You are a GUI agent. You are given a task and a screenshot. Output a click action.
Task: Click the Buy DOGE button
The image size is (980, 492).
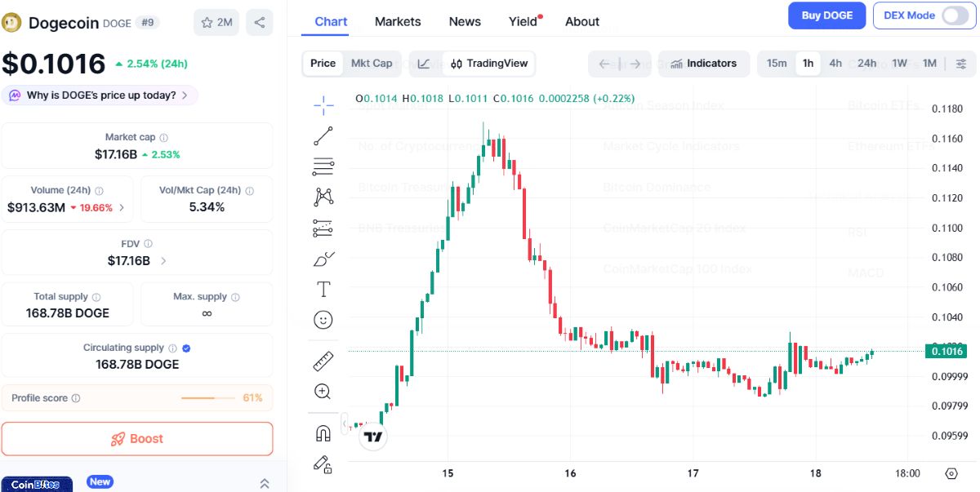[826, 16]
